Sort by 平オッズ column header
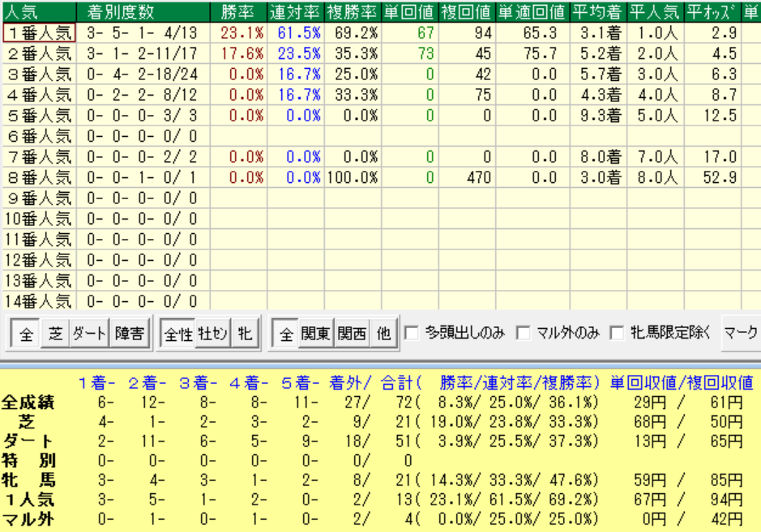The width and height of the screenshot is (761, 532). tap(712, 12)
